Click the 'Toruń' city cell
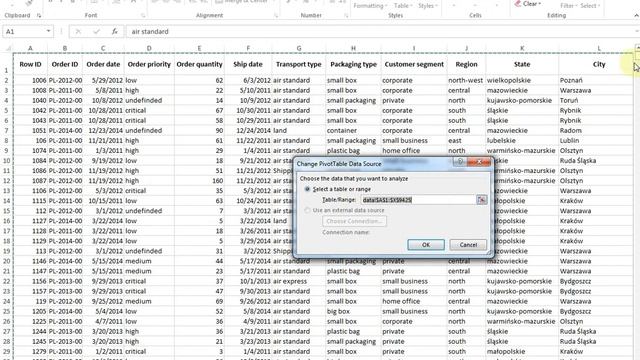Screen dimensions: 640x360 [x=596, y=100]
